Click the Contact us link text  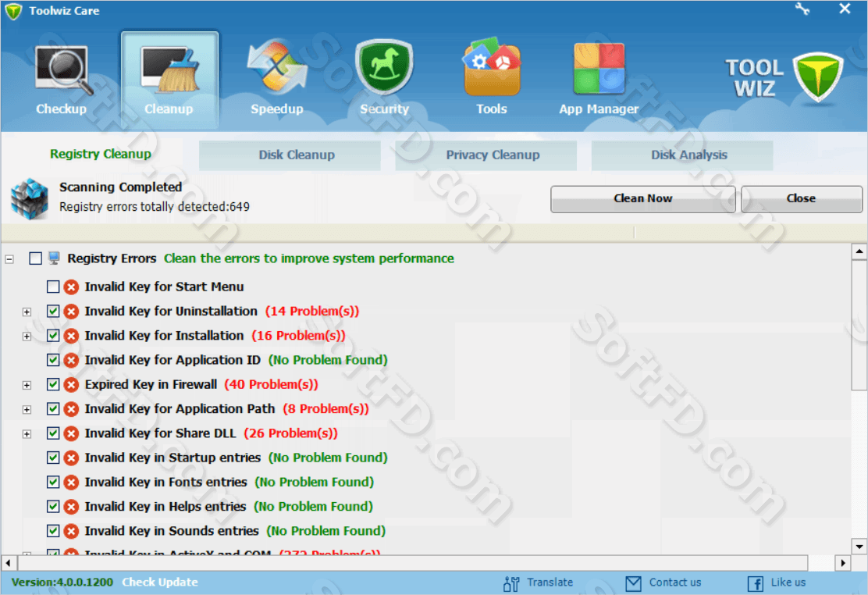pos(674,583)
